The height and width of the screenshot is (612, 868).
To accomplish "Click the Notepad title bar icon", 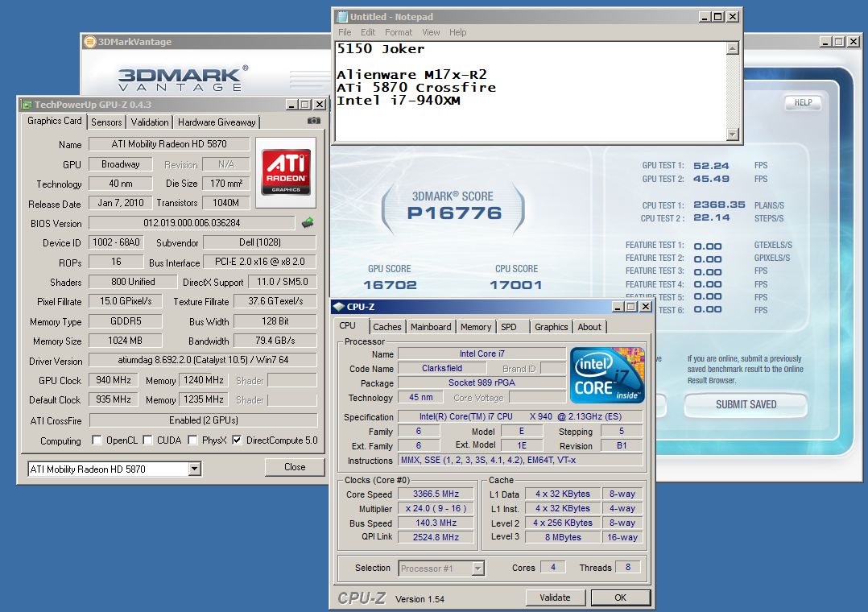I will pyautogui.click(x=341, y=17).
